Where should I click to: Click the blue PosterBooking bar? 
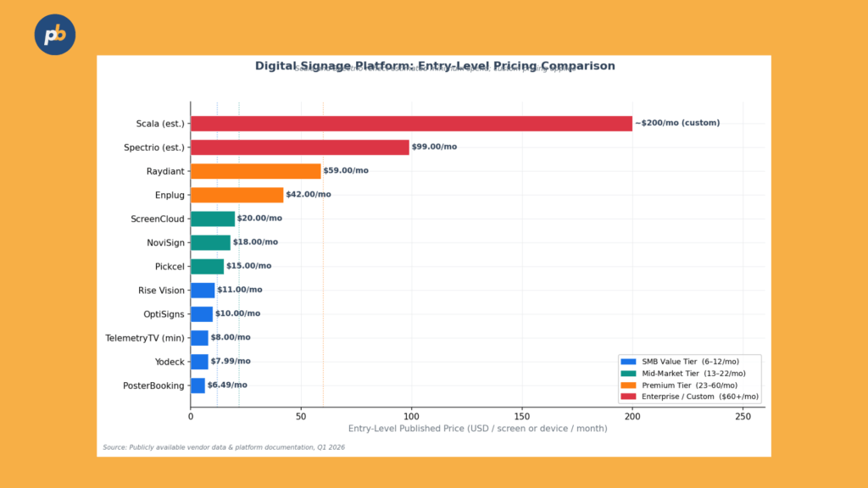(198, 385)
